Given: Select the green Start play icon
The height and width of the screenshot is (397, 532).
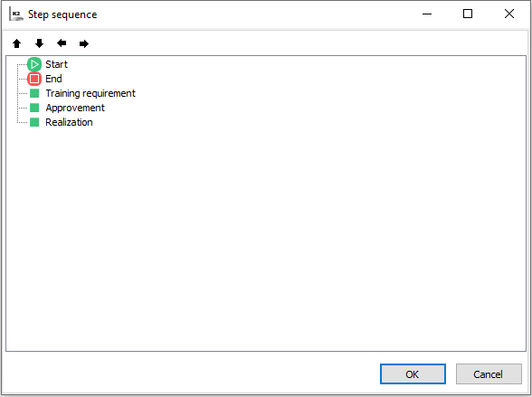Looking at the screenshot, I should (x=34, y=64).
